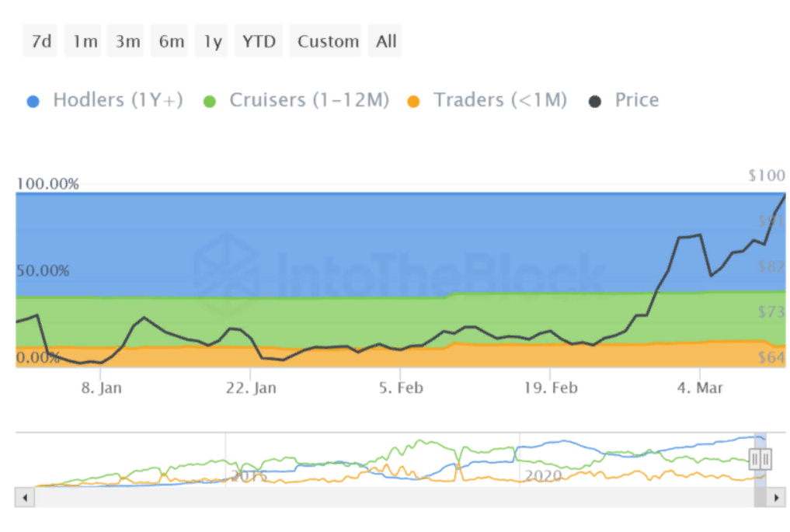The height and width of the screenshot is (532, 790).
Task: Toggle the Price line legend text
Action: [636, 100]
